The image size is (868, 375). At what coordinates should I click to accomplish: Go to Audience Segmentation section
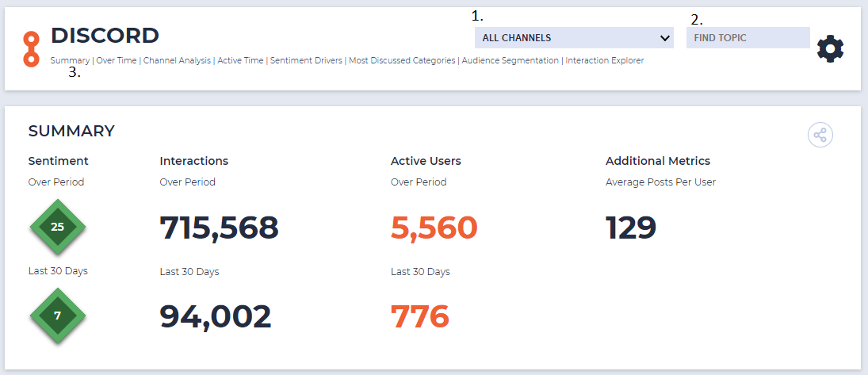coord(510,60)
